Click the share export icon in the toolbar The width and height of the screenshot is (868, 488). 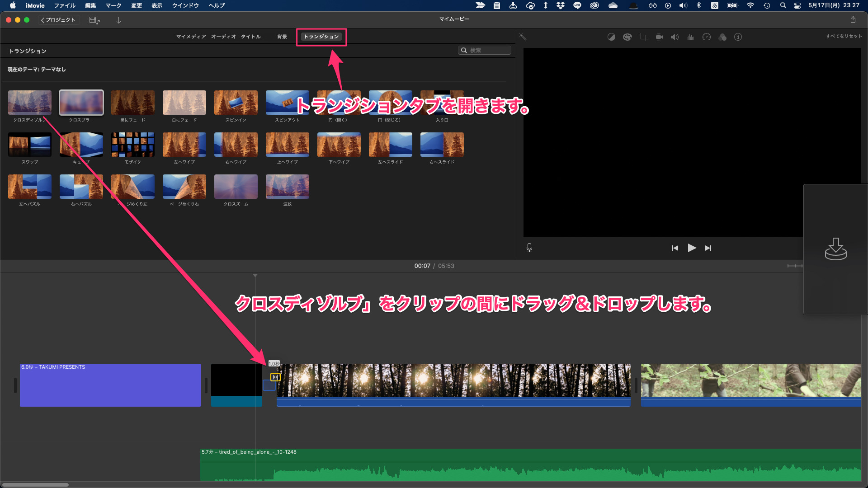pyautogui.click(x=853, y=19)
